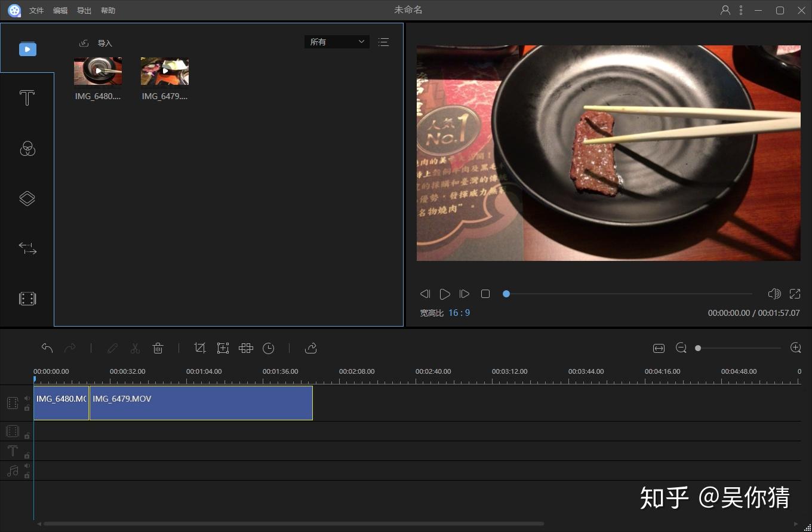
Task: Click the timeline zoom slider
Action: point(739,348)
